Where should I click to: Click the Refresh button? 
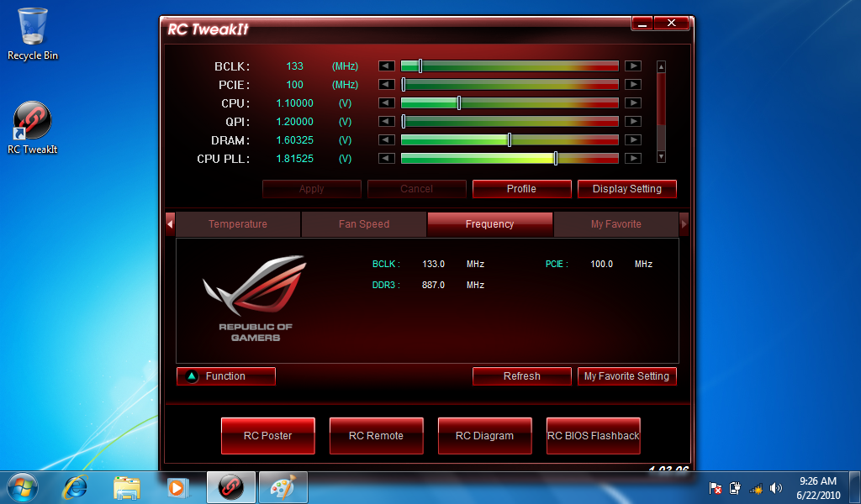[521, 376]
